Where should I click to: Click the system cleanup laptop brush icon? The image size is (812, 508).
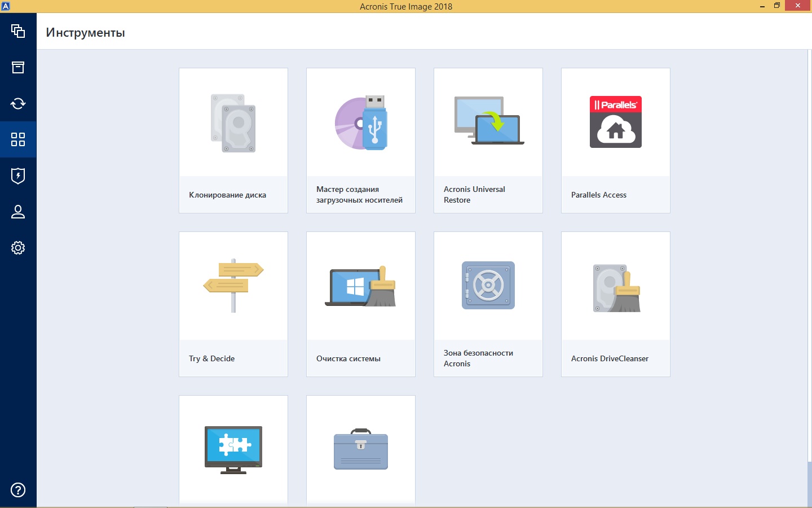(361, 287)
